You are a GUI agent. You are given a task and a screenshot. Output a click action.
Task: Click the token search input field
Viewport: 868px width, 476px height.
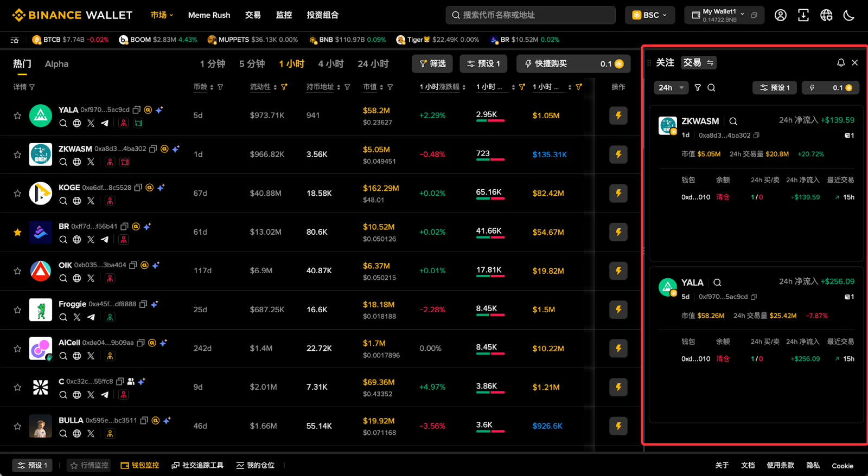pos(531,15)
